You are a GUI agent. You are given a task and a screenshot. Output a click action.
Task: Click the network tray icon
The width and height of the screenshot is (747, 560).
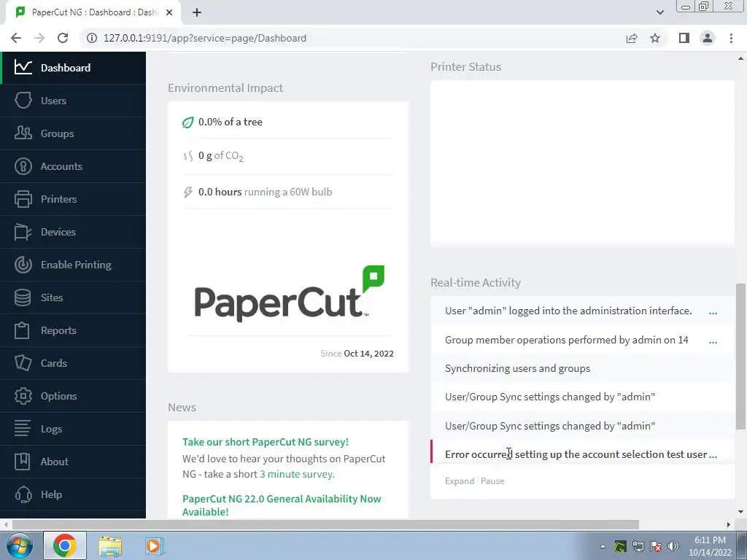click(x=638, y=546)
